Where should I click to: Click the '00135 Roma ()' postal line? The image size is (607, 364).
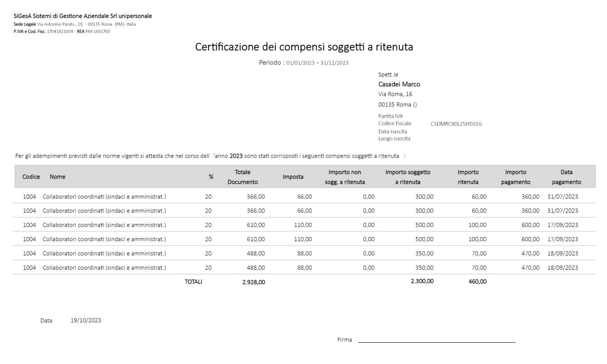[x=397, y=105]
